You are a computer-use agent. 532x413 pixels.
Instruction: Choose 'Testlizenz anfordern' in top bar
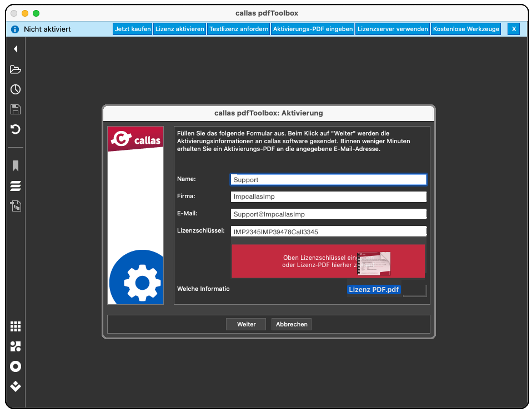(239, 29)
